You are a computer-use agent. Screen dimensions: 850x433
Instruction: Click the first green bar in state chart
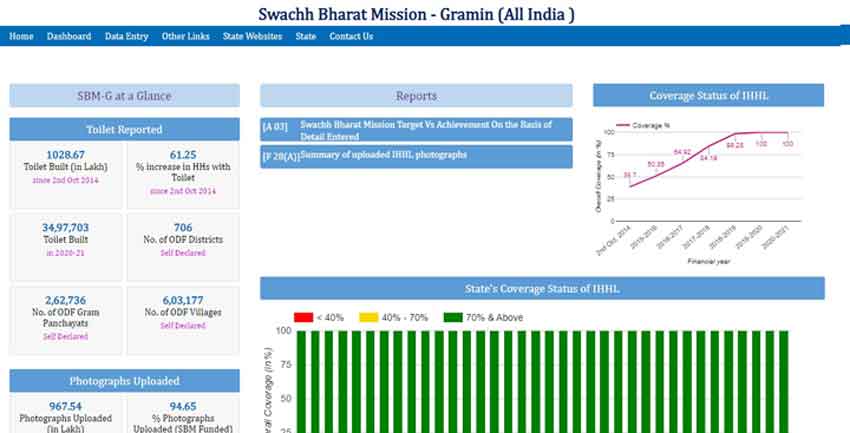click(x=301, y=382)
